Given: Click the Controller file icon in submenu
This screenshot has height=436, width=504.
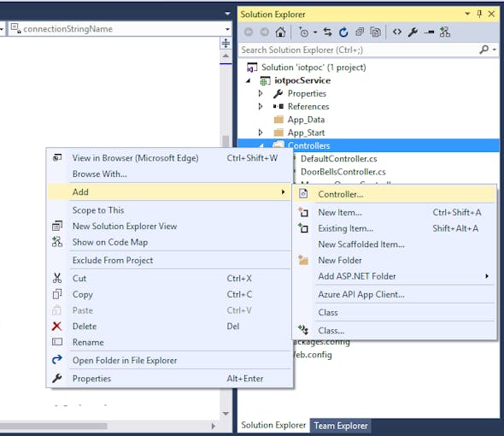Looking at the screenshot, I should (x=303, y=194).
